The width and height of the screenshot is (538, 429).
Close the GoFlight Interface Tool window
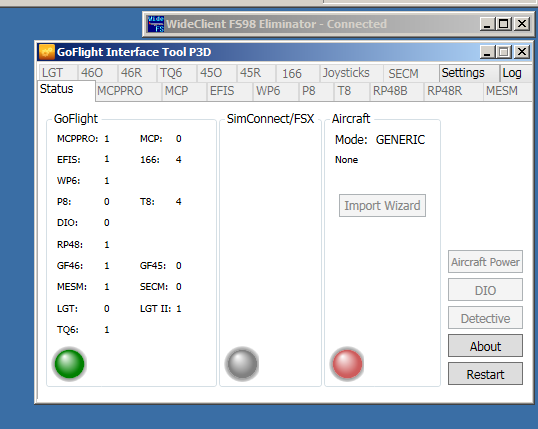[x=522, y=52]
